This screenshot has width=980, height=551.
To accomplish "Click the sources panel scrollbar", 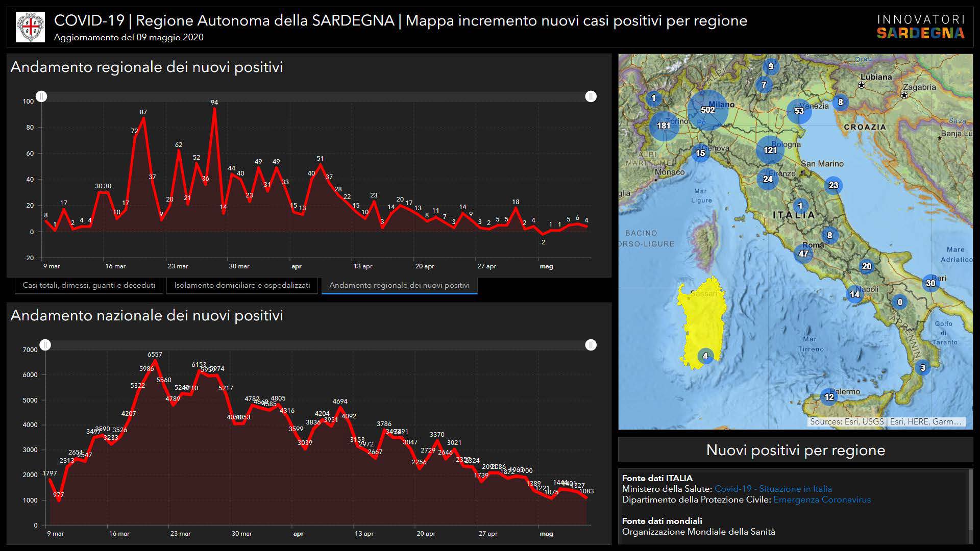I will coord(970,500).
